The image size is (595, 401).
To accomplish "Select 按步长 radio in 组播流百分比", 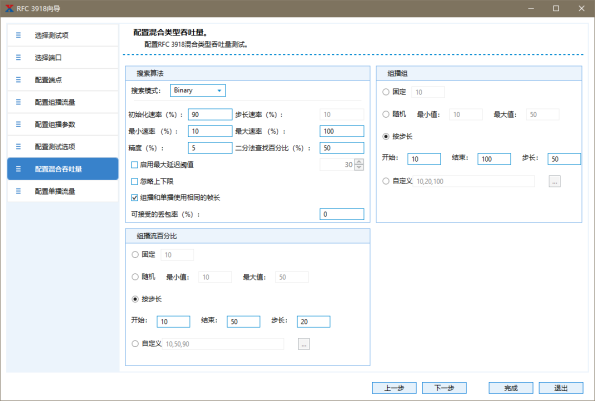I will 135,299.
